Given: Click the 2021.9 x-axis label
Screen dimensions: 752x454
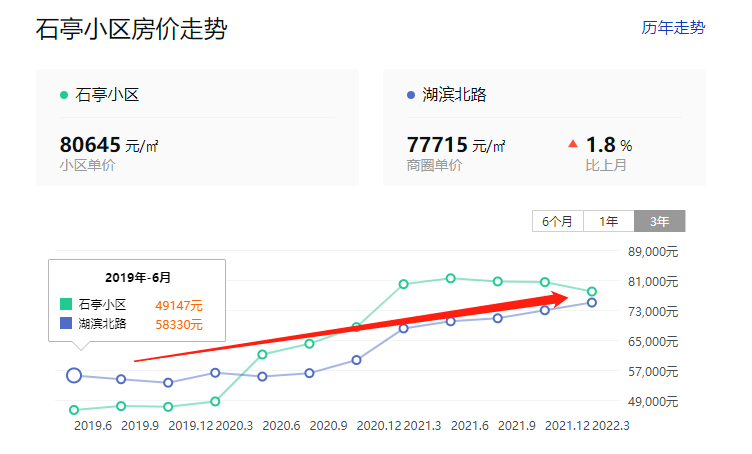Looking at the screenshot, I should click(517, 426).
